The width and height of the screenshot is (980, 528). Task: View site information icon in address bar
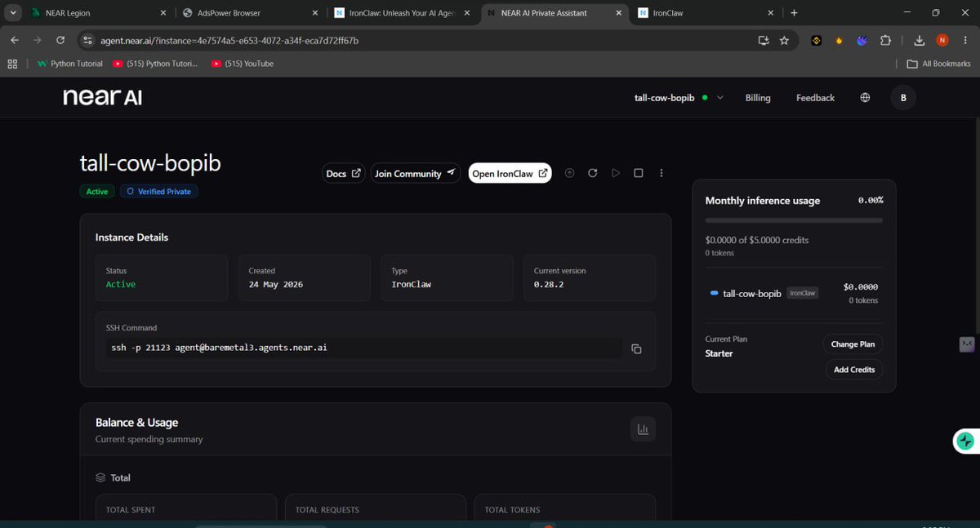point(87,40)
